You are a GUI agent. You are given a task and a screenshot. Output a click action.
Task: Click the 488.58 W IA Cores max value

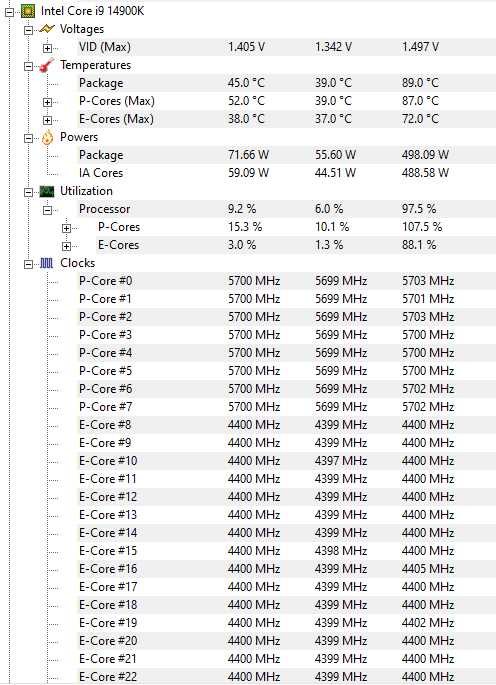pyautogui.click(x=425, y=173)
